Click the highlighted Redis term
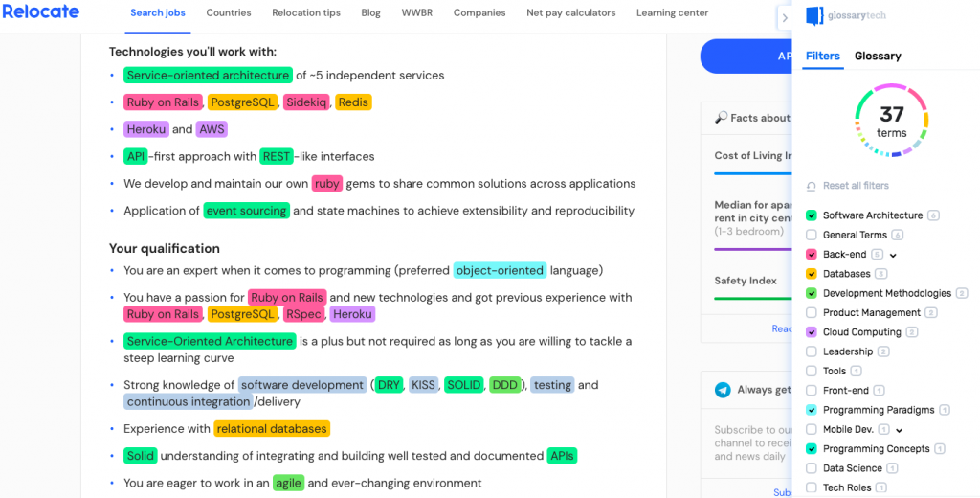The width and height of the screenshot is (980, 498). (x=353, y=102)
